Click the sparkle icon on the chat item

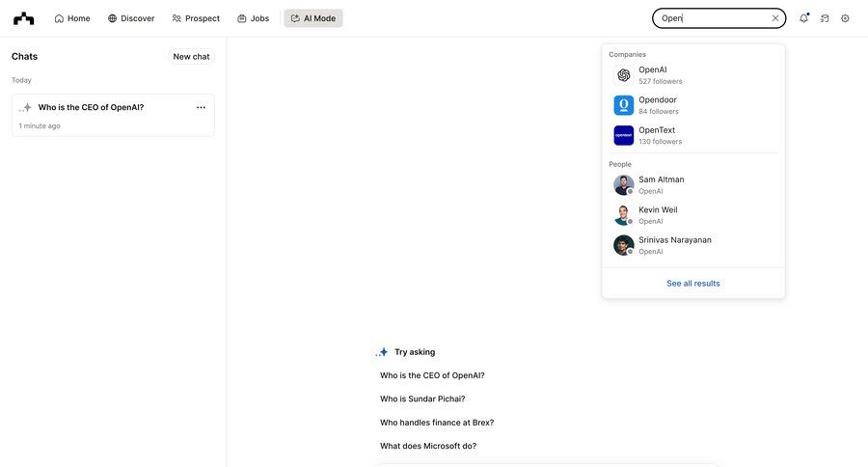pyautogui.click(x=25, y=107)
